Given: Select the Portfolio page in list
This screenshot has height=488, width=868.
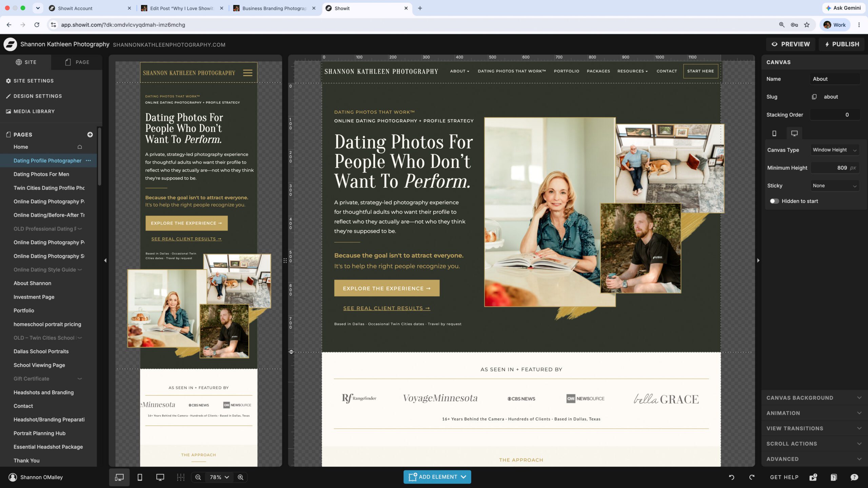Looking at the screenshot, I should click(x=24, y=311).
